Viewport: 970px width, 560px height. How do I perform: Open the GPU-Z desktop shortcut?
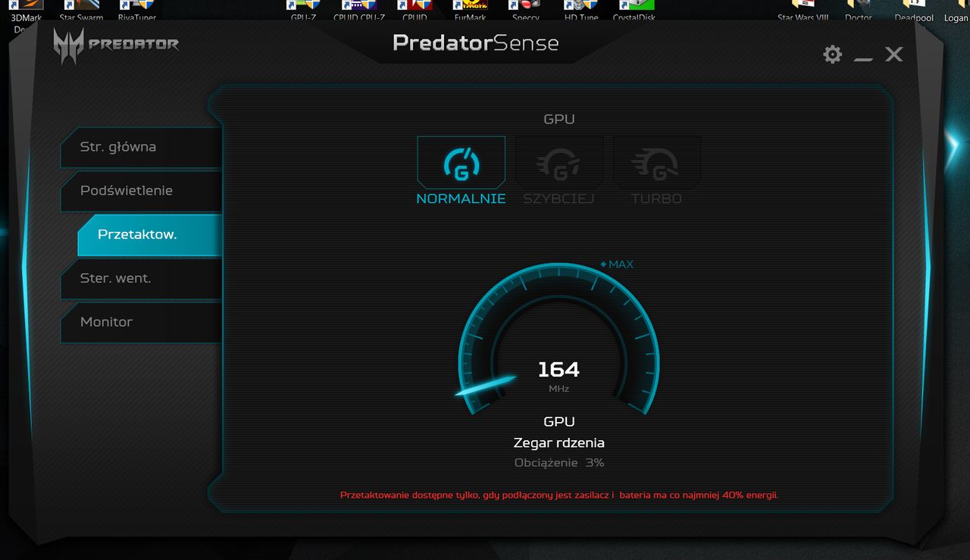coord(303,11)
